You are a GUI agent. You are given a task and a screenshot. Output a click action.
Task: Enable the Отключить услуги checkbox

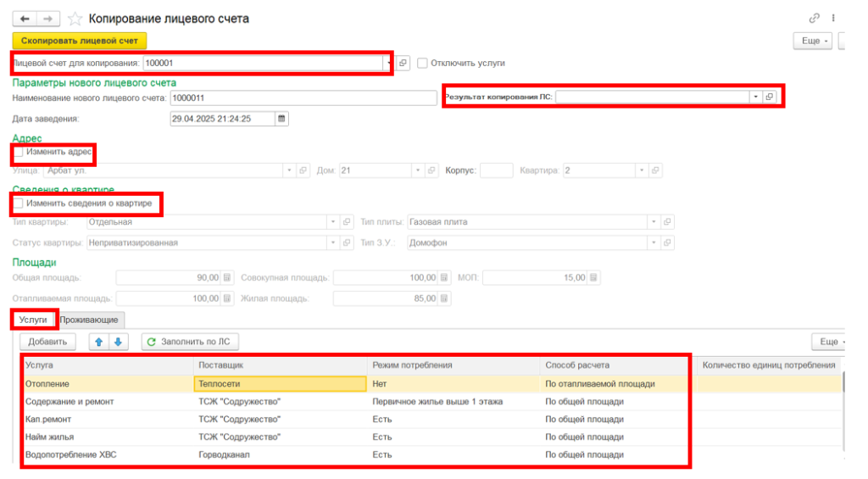coord(422,63)
